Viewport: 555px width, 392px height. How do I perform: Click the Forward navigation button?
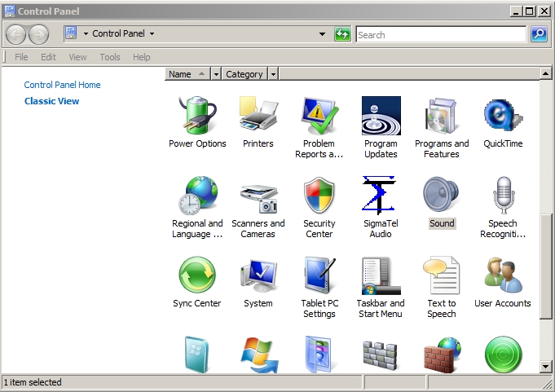tap(38, 35)
